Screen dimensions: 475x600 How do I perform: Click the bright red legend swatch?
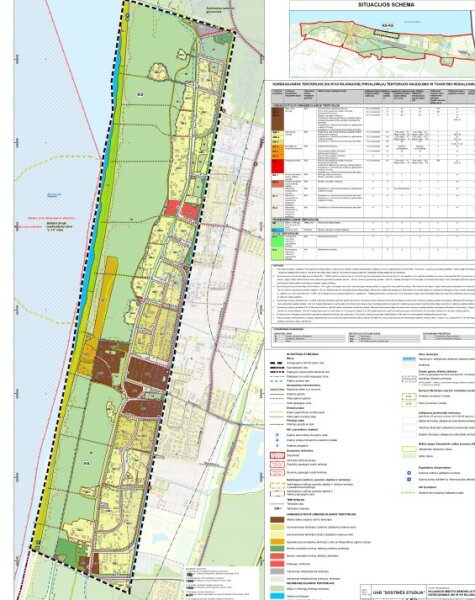point(277,564)
